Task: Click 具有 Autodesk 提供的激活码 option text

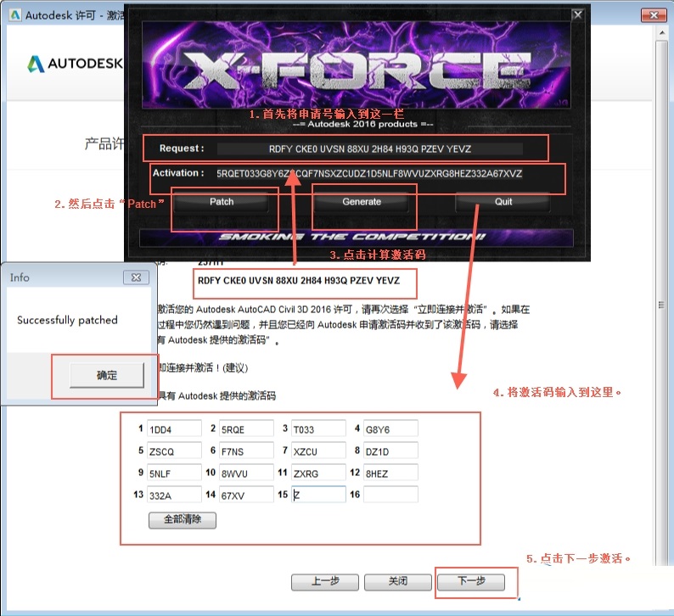Action: coord(217,395)
